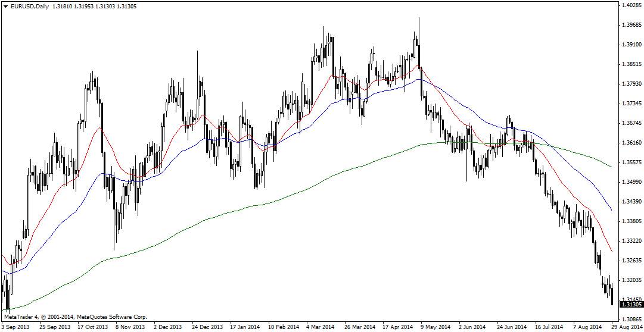The width and height of the screenshot is (644, 332).
Task: Select the 17 Jan 2014 date label
Action: 245,327
